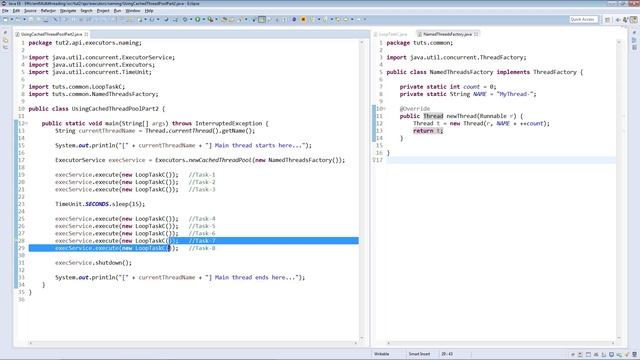Image resolution: width=640 pixels, height=360 pixels.
Task: Click the Smart Insert status bar entry
Action: click(419, 354)
